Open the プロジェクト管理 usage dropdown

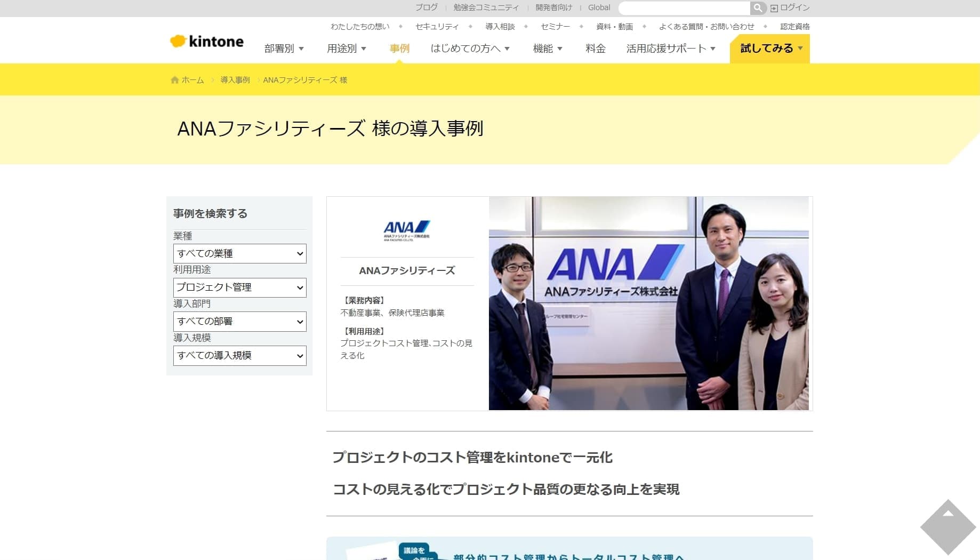(239, 287)
